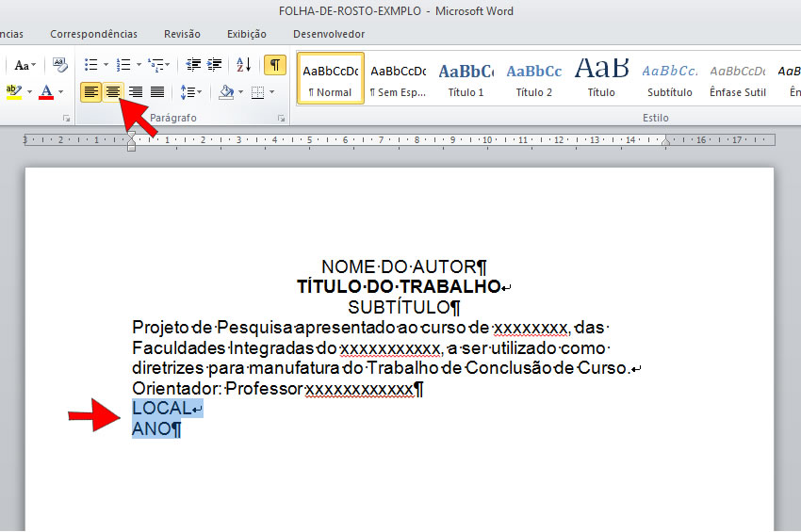Image resolution: width=801 pixels, height=532 pixels.
Task: Apply paragraph shading with paint bucket
Action: click(x=226, y=92)
